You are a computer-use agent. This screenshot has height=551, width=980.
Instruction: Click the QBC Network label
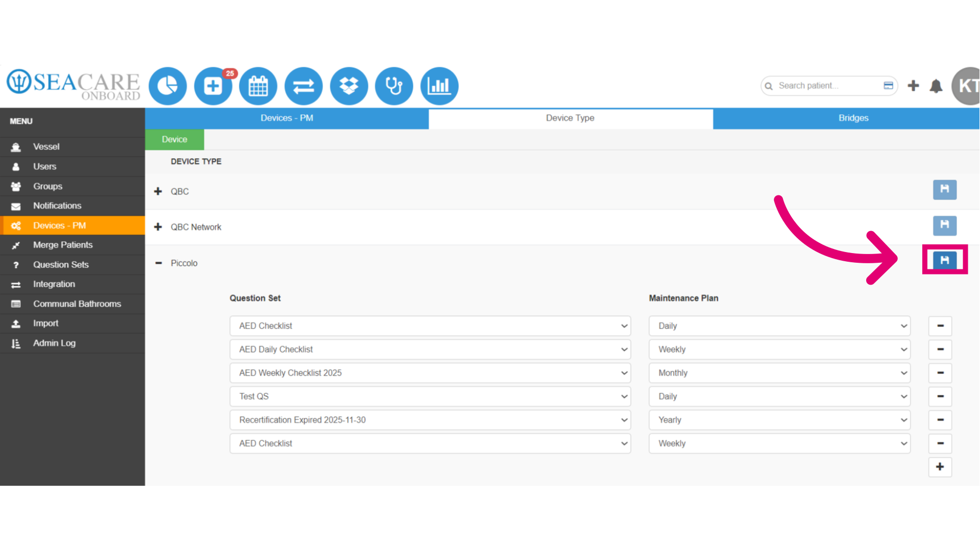[196, 227]
